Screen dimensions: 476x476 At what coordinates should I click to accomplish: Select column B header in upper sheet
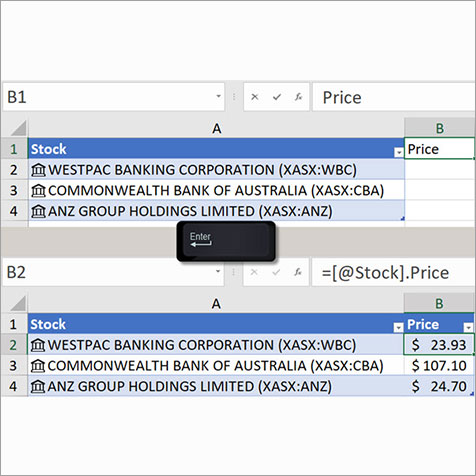point(440,128)
